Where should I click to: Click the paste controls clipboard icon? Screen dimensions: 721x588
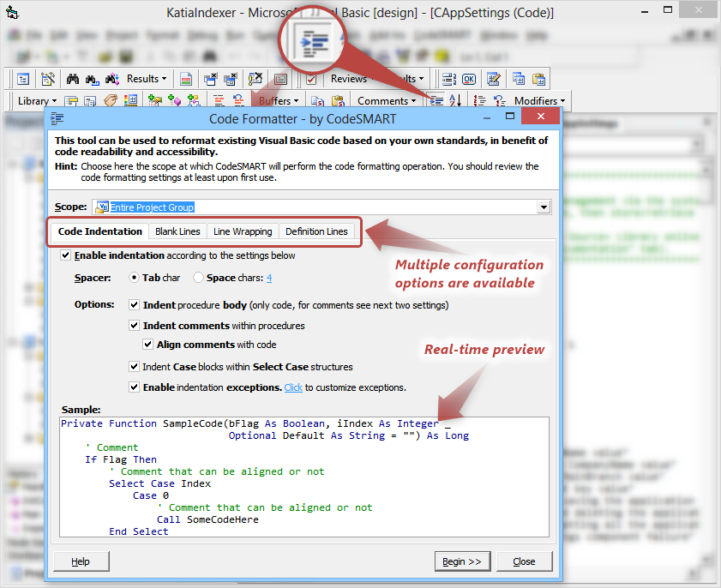[538, 79]
